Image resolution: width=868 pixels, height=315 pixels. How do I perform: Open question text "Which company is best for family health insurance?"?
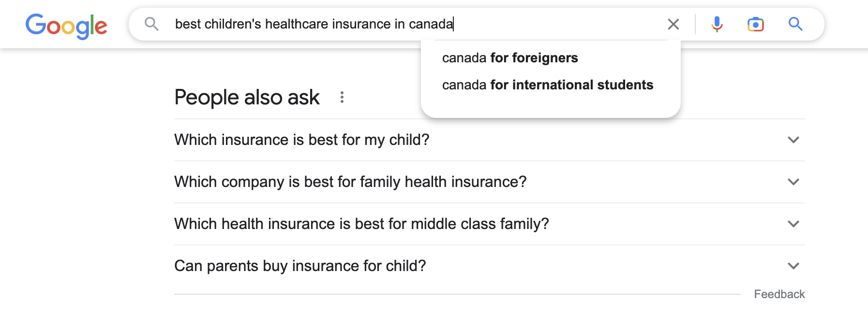[x=350, y=182]
